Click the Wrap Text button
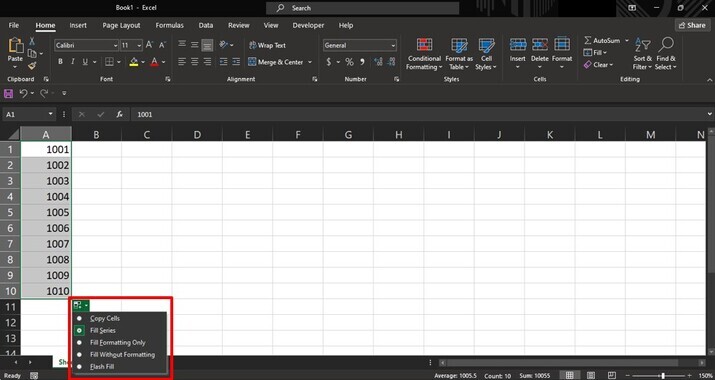Image resolution: width=715 pixels, height=380 pixels. point(268,45)
